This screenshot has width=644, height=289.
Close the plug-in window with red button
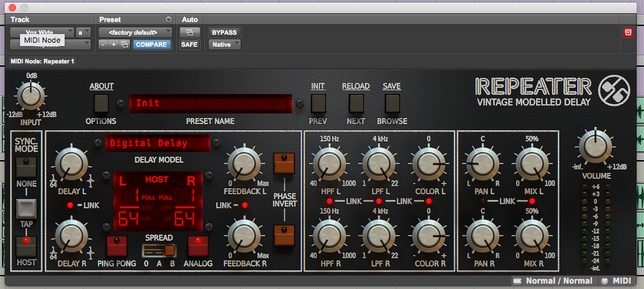12,7
